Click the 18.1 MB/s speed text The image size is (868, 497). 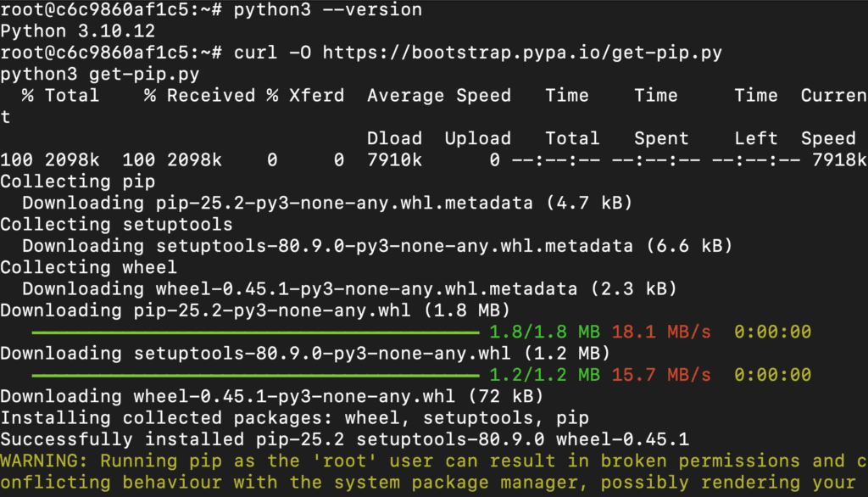click(661, 332)
